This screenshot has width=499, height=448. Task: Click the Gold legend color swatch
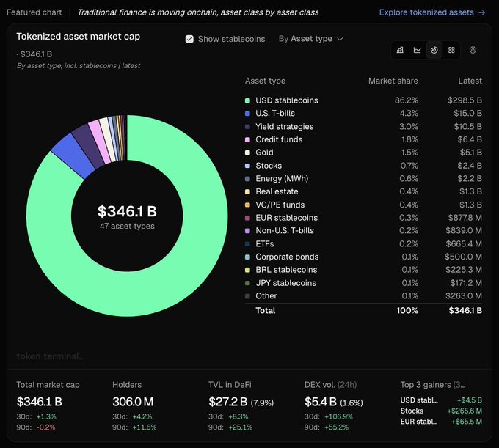pos(247,153)
